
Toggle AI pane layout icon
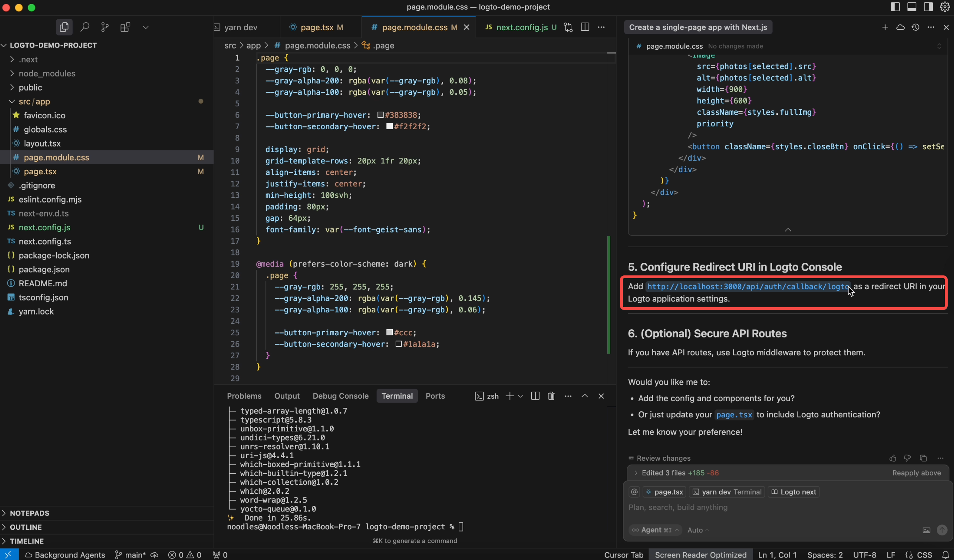point(928,7)
